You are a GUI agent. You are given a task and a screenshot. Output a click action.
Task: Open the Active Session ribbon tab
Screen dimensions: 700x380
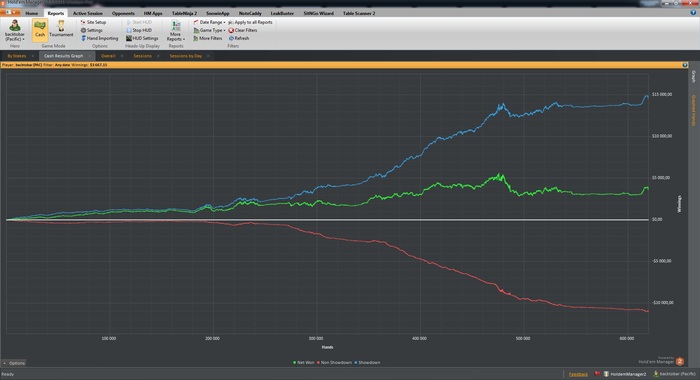88,13
